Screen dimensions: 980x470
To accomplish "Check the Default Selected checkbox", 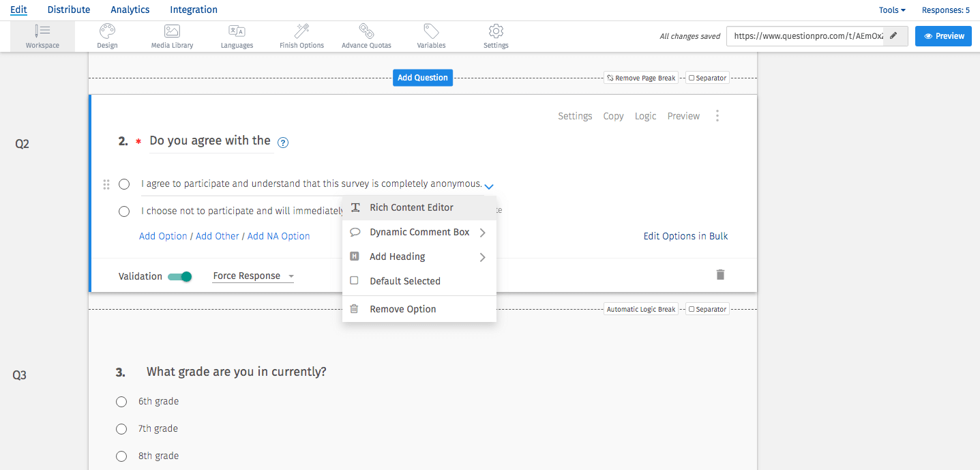I will click(354, 280).
